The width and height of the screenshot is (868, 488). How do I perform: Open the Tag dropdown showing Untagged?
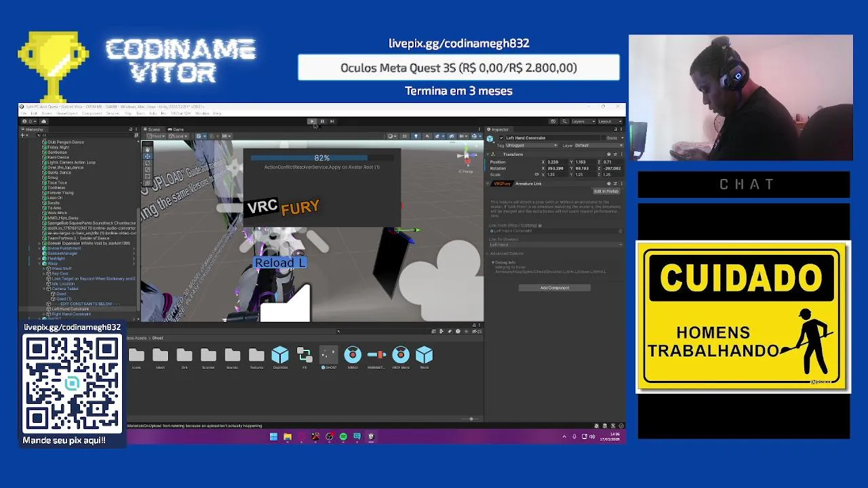(532, 145)
